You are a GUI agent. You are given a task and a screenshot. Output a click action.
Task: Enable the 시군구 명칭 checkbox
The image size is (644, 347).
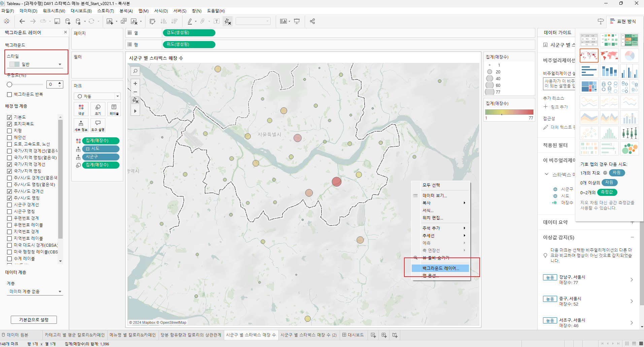tap(9, 211)
